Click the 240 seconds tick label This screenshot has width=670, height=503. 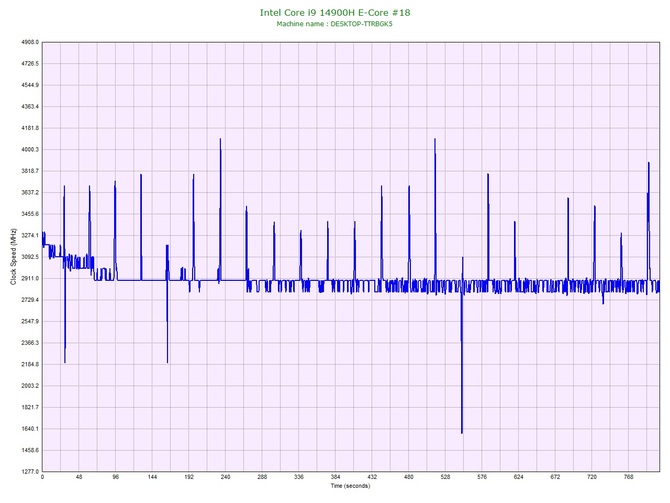click(226, 477)
